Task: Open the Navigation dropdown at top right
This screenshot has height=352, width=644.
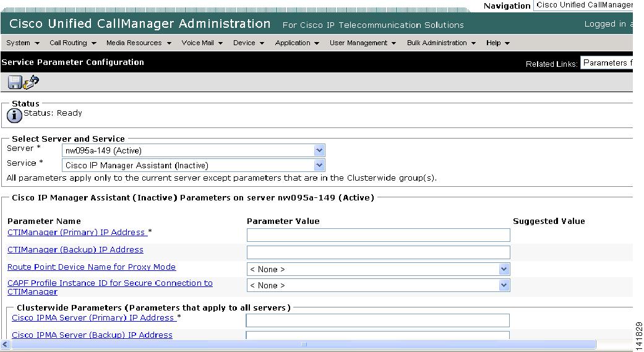Action: click(583, 5)
